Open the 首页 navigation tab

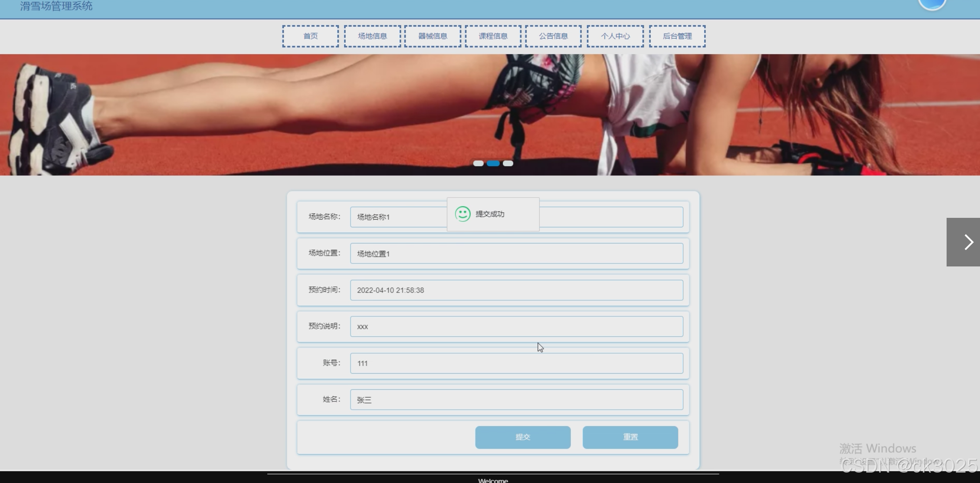click(310, 36)
